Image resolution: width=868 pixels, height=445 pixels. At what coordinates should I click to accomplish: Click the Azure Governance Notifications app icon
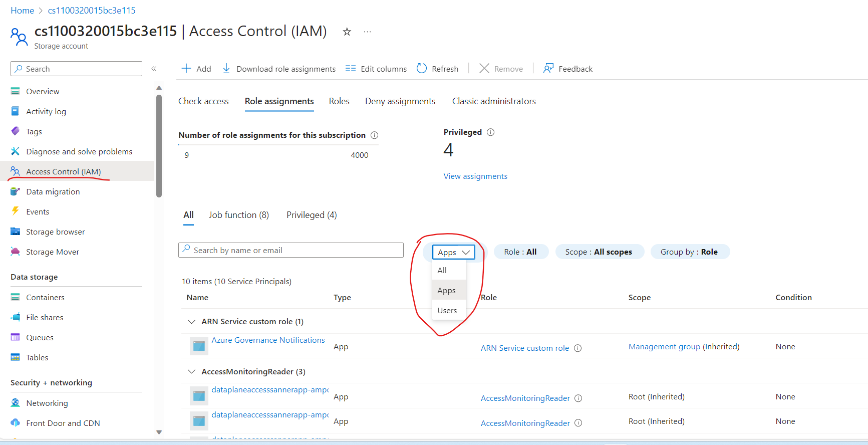199,346
